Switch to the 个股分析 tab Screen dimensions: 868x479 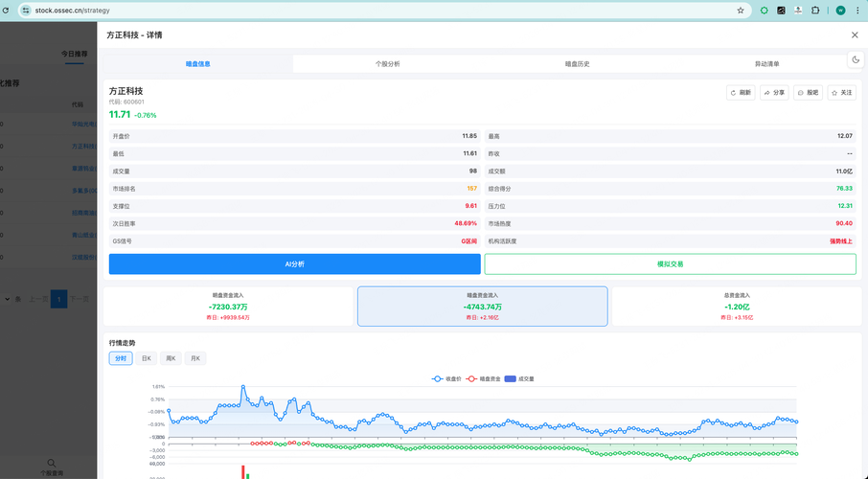[x=387, y=63]
